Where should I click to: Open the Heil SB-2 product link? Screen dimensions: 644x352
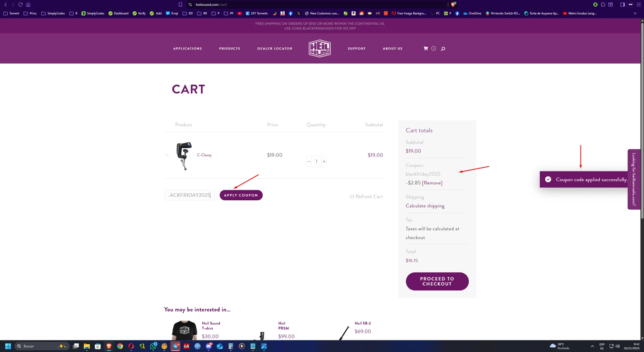(363, 323)
